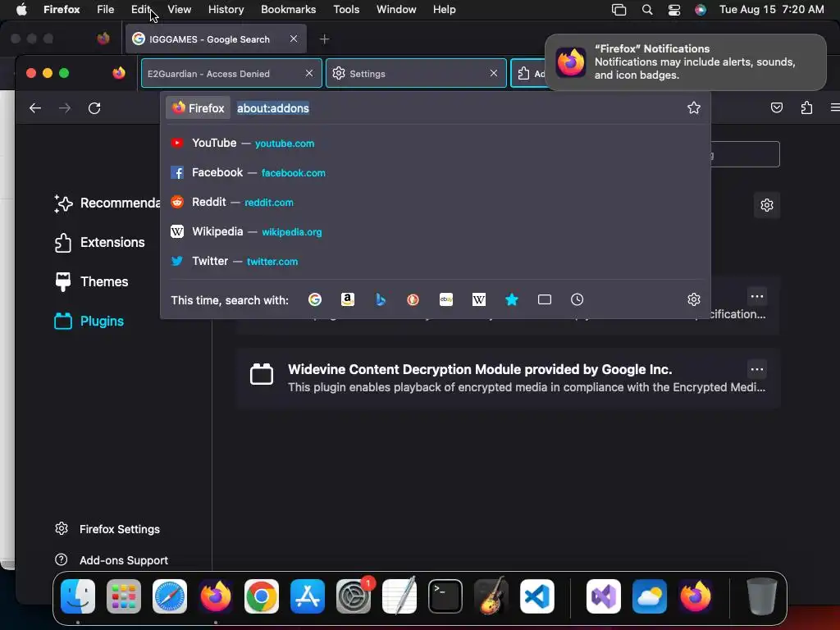Switch to the Settings tab
Image resolution: width=840 pixels, height=630 pixels.
(416, 73)
